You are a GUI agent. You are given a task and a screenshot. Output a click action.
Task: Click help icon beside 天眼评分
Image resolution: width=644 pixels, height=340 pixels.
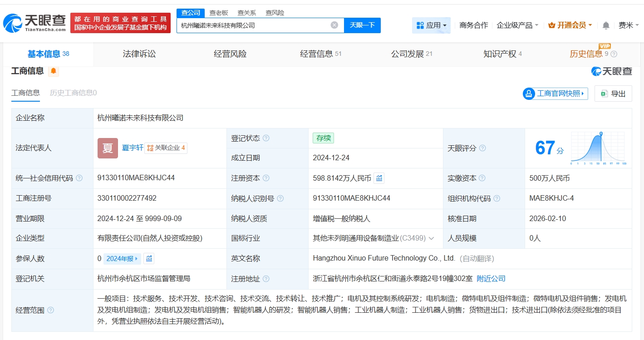(x=482, y=148)
